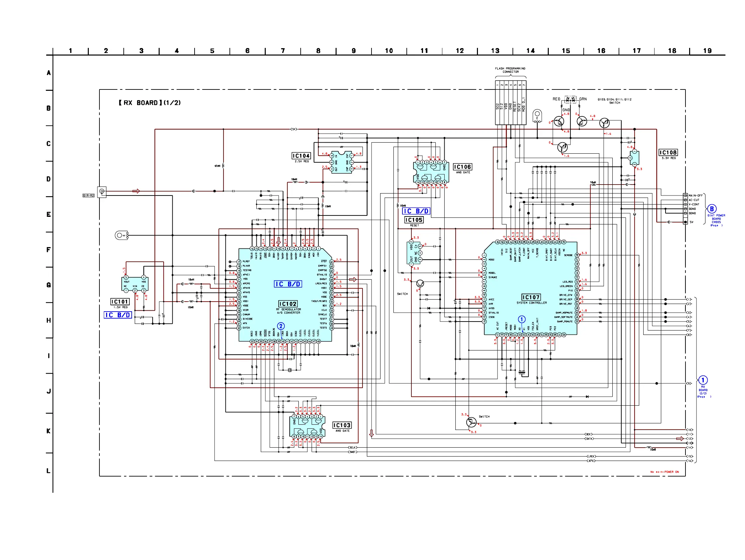Click the RED/GRN LED symbol
Screen dimensions: 745x560
[x=570, y=100]
